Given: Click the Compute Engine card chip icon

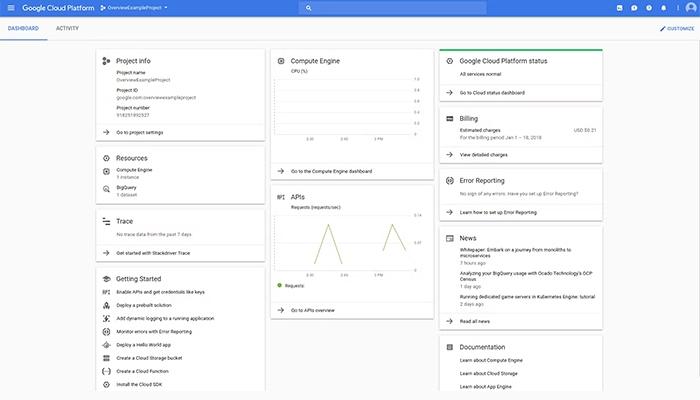Looking at the screenshot, I should (x=281, y=61).
